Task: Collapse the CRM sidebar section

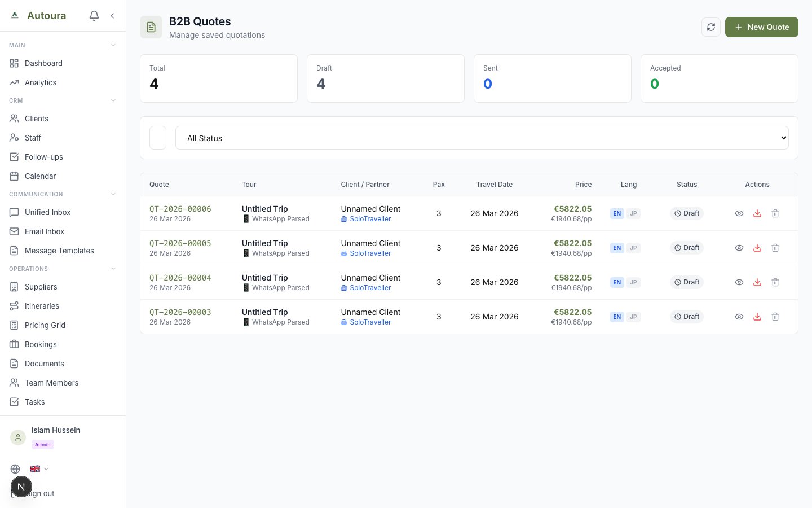Action: pyautogui.click(x=113, y=100)
